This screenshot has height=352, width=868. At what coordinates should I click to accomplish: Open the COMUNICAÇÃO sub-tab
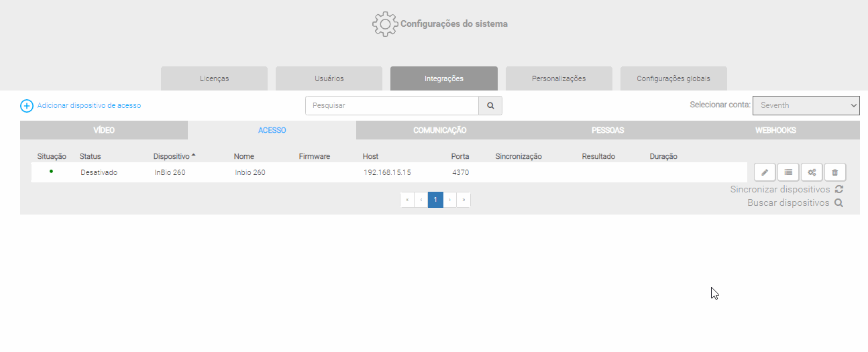pyautogui.click(x=439, y=130)
